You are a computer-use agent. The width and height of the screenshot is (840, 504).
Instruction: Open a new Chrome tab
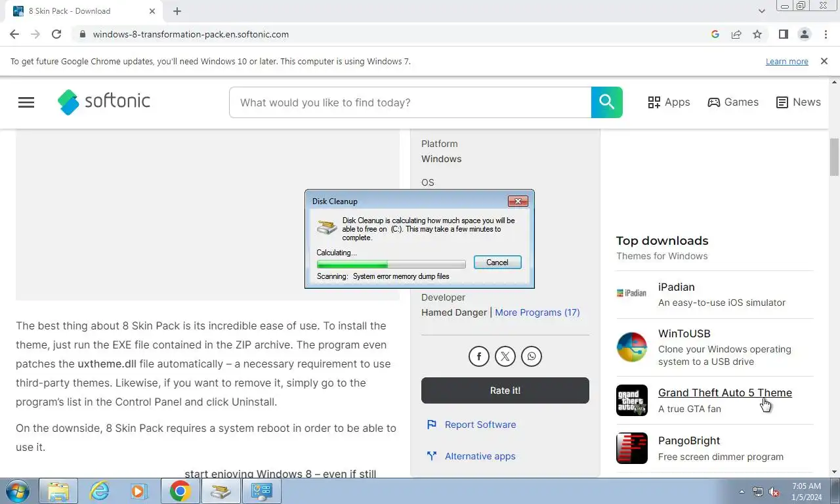[177, 11]
